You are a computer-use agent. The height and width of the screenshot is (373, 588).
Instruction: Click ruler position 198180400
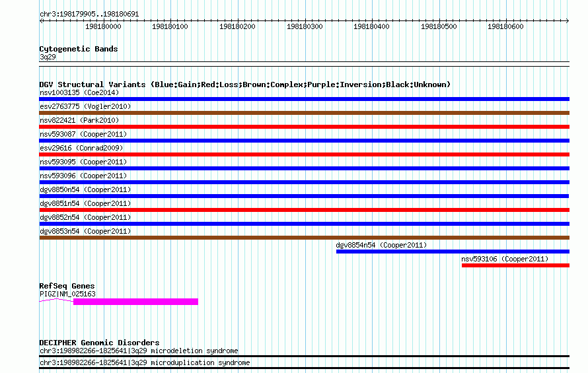coord(371,26)
